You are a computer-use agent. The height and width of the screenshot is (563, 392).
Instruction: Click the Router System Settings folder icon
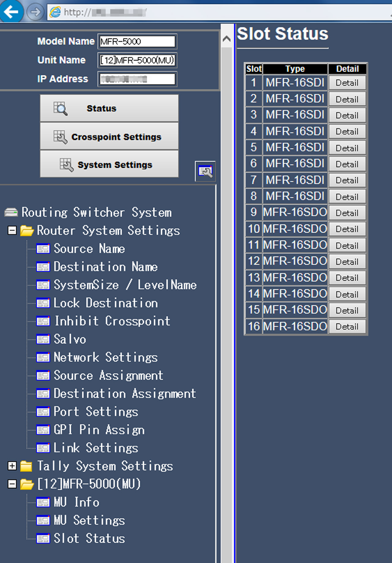(27, 230)
